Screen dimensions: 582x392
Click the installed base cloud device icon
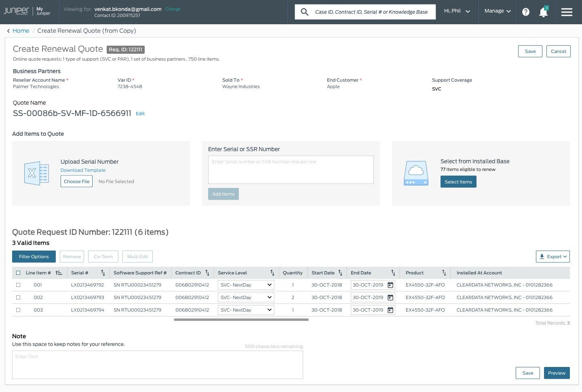pos(416,173)
